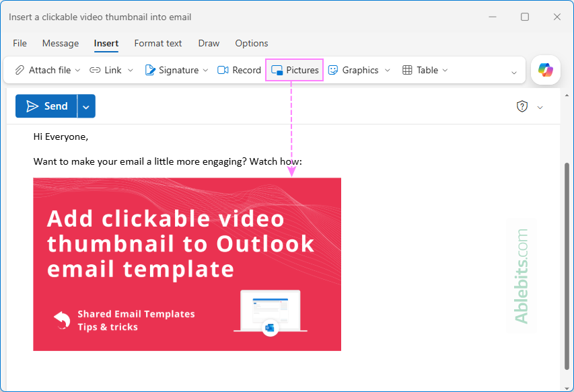
Task: Click the Pictures toolbar icon
Action: click(x=277, y=70)
